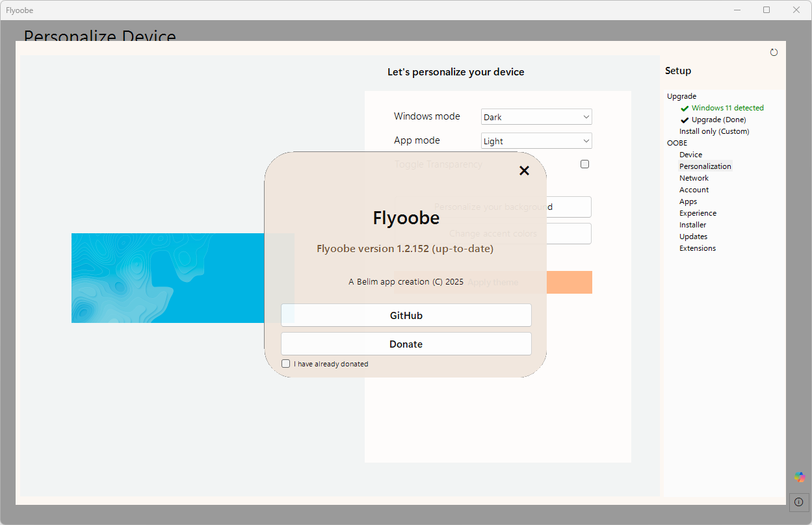812x525 pixels.
Task: Apply theme with the orange button
Action: [x=493, y=282]
